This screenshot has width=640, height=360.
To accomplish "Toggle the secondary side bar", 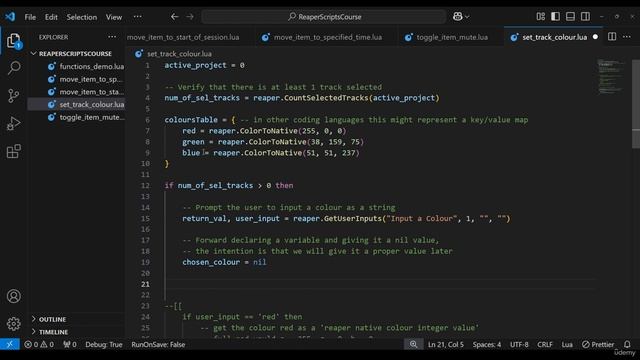I will pos(585,17).
